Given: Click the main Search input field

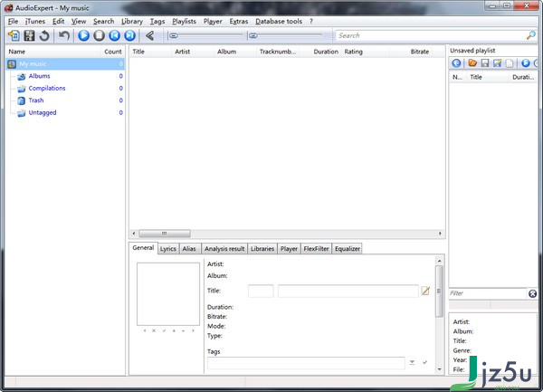Looking at the screenshot, I should pyautogui.click(x=431, y=35).
